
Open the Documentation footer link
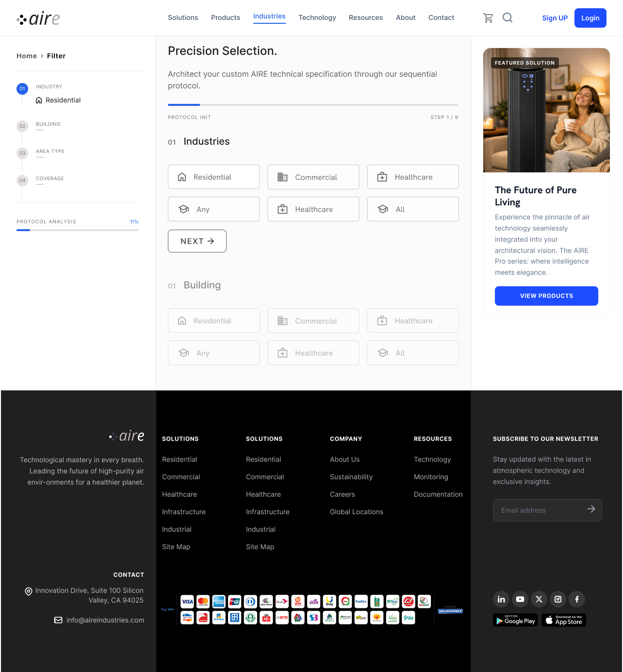[438, 494]
